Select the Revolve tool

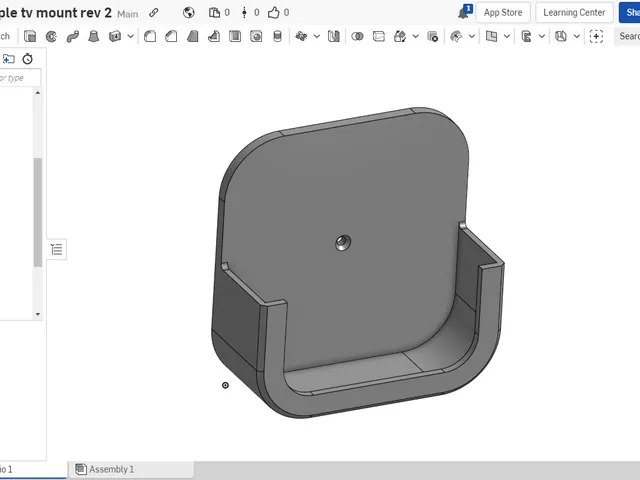pos(51,36)
